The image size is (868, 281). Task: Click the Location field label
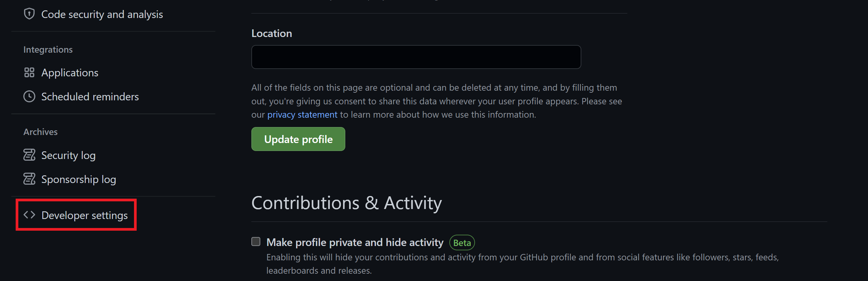coord(272,34)
